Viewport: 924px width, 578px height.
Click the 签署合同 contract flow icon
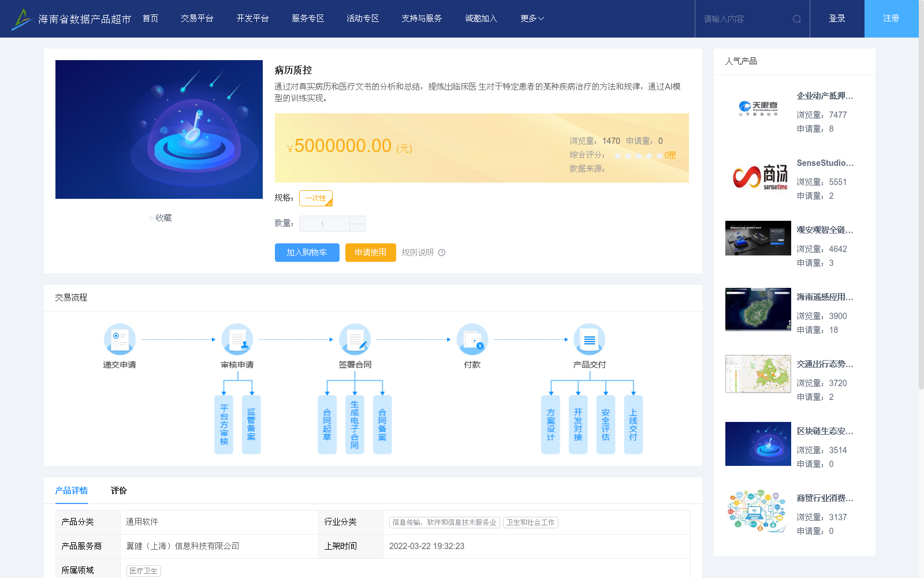(355, 339)
